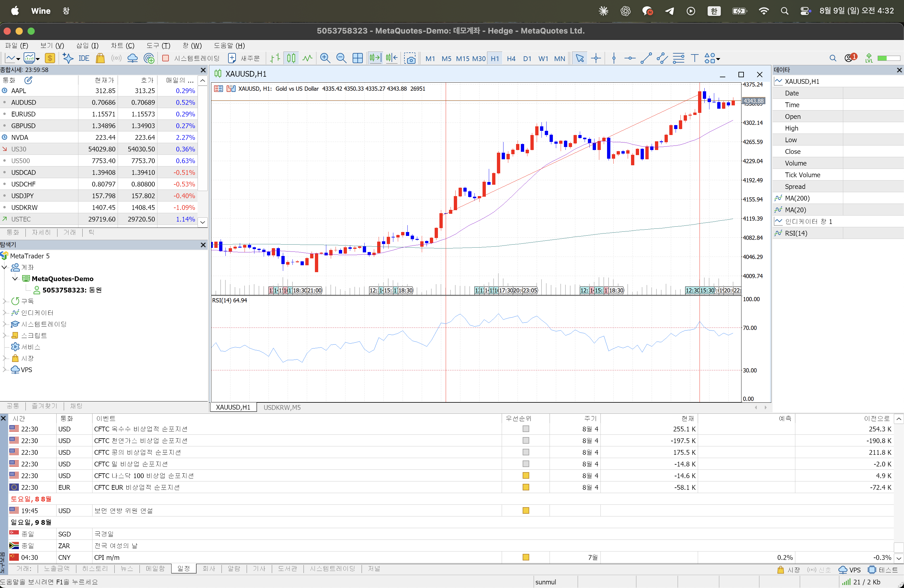Toggle chart auto scroll
904x588 pixels.
click(x=375, y=58)
